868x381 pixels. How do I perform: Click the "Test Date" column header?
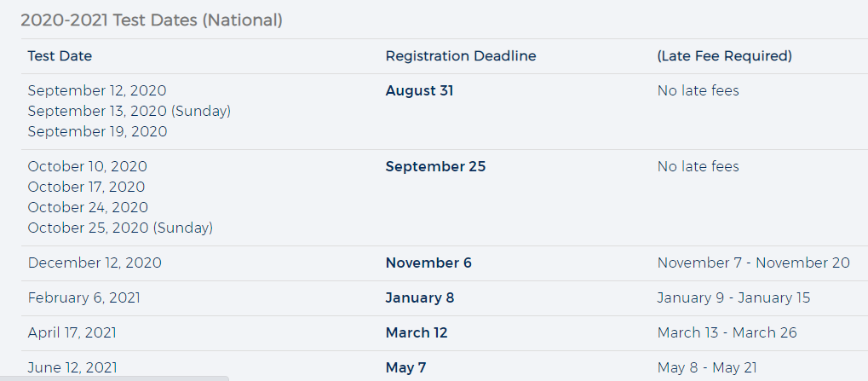[x=60, y=56]
